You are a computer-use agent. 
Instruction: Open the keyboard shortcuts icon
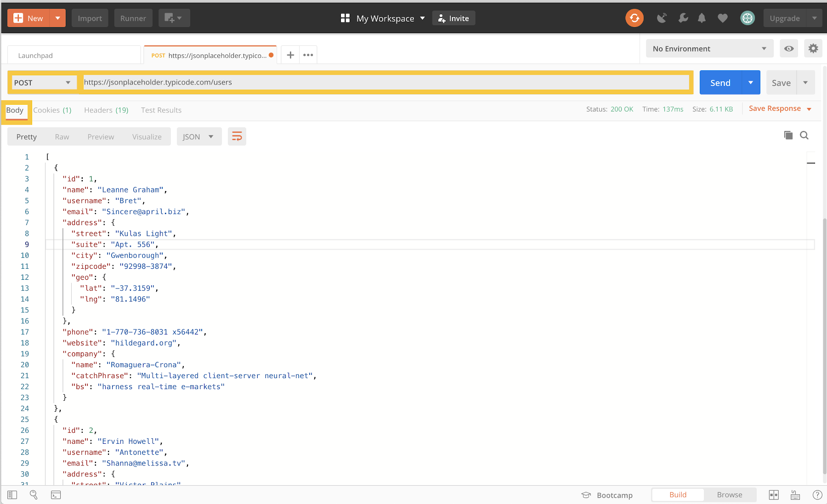(x=795, y=495)
